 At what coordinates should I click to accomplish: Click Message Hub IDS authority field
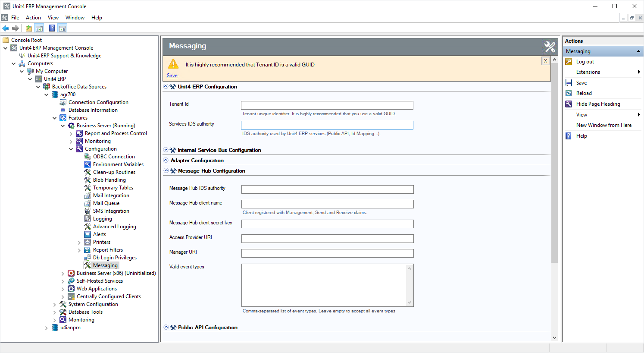pyautogui.click(x=327, y=189)
